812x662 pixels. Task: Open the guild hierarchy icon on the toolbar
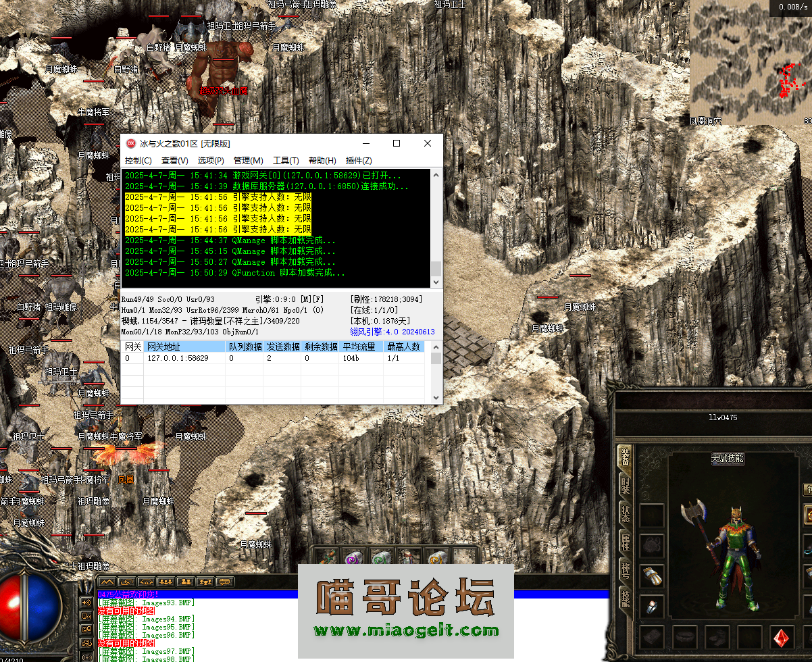coord(206,582)
